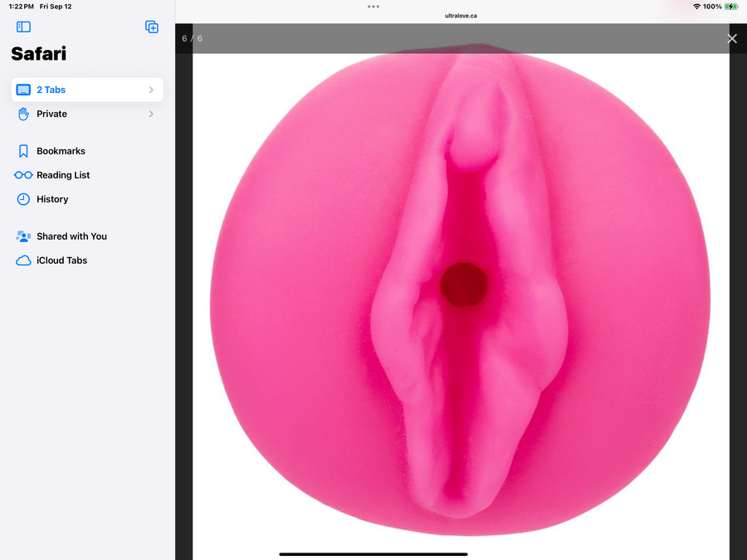Viewport: 747px width, 560px height.
Task: Expand the chevron beside Private
Action: (151, 114)
